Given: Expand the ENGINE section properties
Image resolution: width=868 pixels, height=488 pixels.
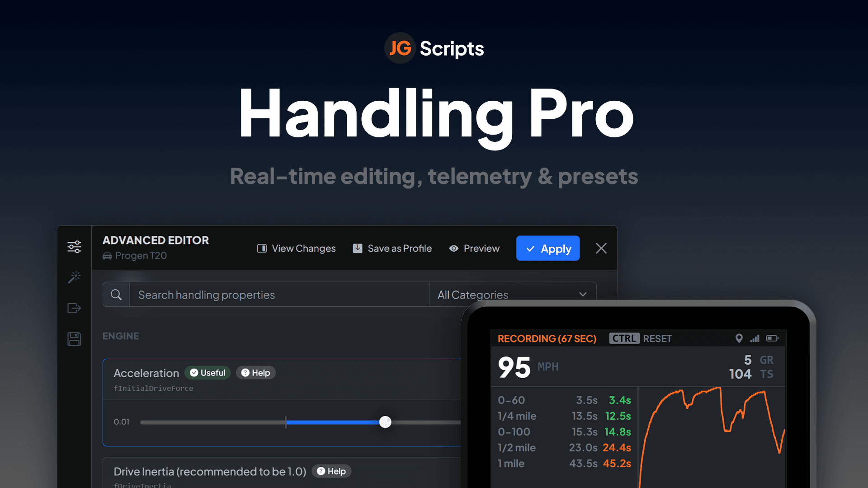Looking at the screenshot, I should pos(118,336).
